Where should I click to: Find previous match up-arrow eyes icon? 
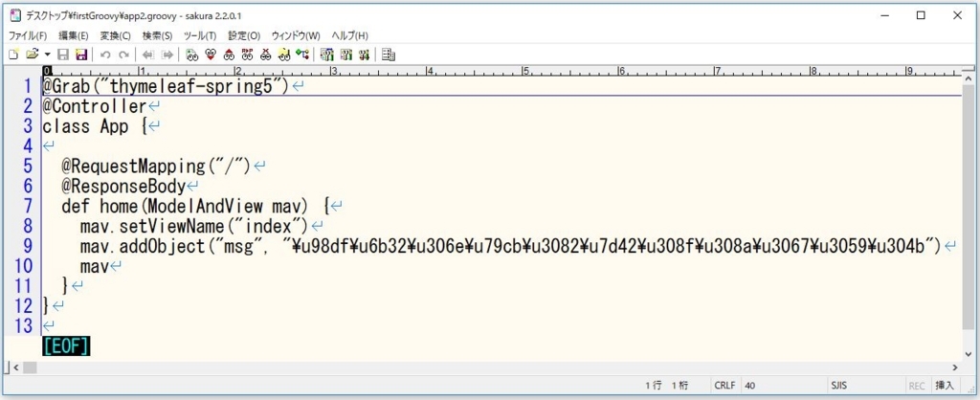[229, 55]
